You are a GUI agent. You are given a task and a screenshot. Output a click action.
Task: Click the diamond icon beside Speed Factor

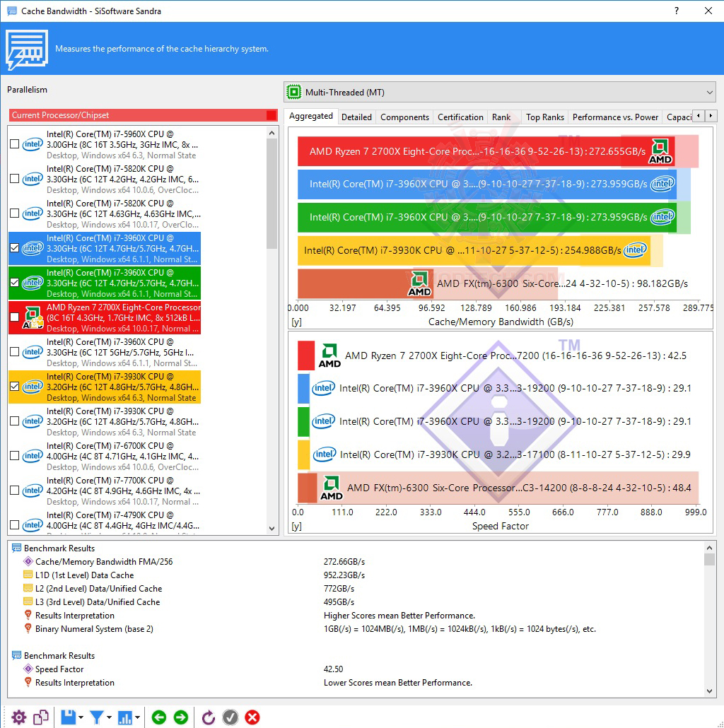pos(28,669)
